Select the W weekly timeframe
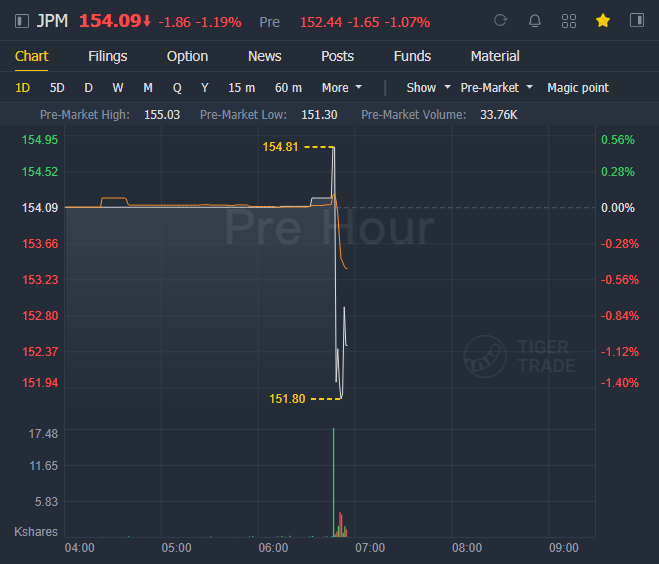The image size is (659, 564). point(118,88)
